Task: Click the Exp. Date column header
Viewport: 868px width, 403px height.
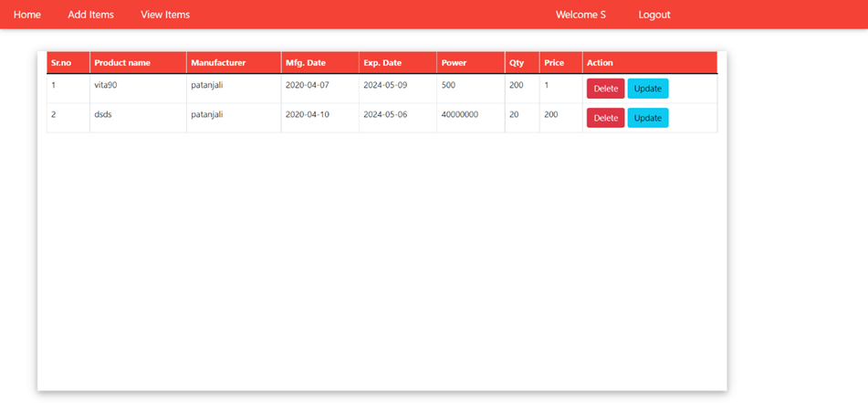Action: [382, 63]
